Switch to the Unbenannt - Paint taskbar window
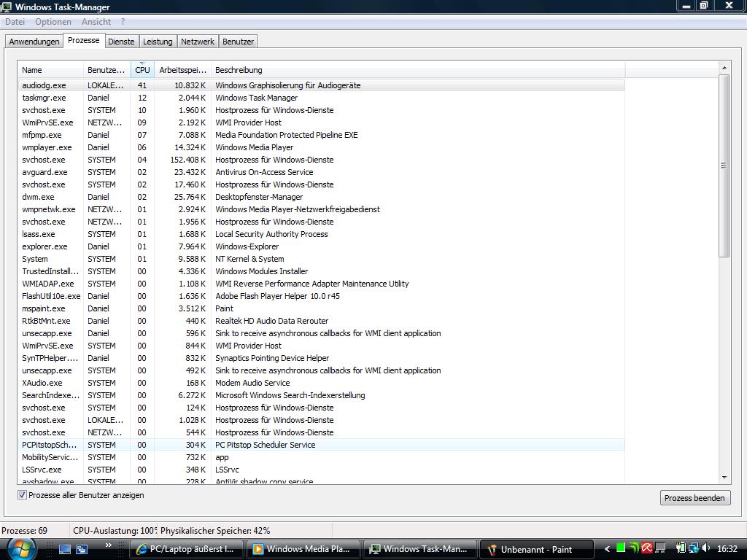The image size is (747, 560). point(536,549)
